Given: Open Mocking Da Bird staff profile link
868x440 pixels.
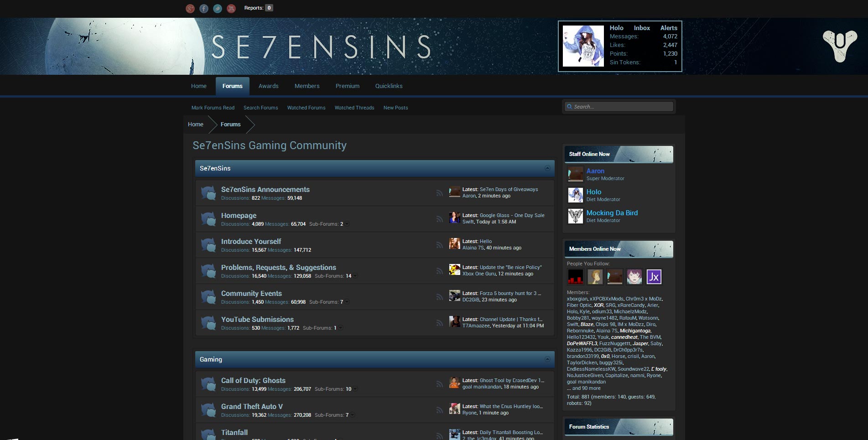Looking at the screenshot, I should tap(612, 213).
